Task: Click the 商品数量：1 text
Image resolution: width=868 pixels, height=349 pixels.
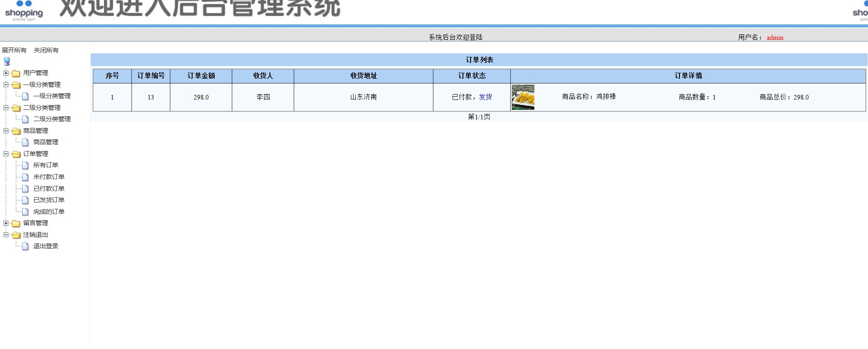Action: (x=697, y=97)
